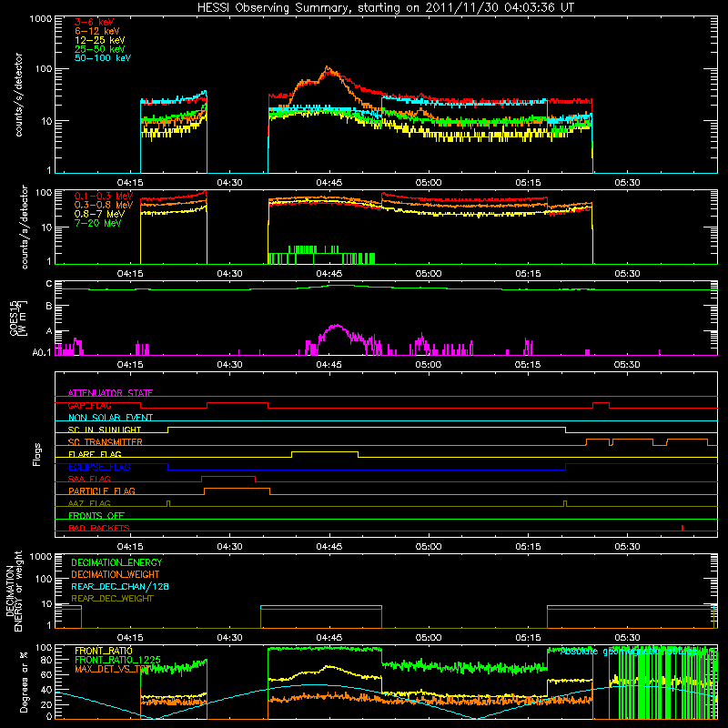
Task: Click the BAD_PACKETS flag label
Action: [x=99, y=528]
